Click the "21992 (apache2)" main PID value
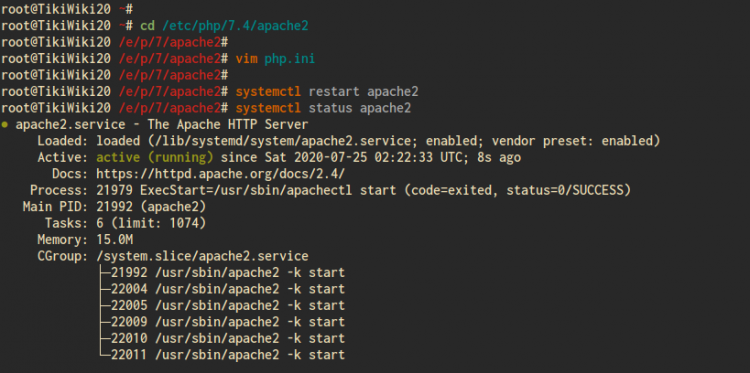The image size is (750, 373). coord(151,207)
